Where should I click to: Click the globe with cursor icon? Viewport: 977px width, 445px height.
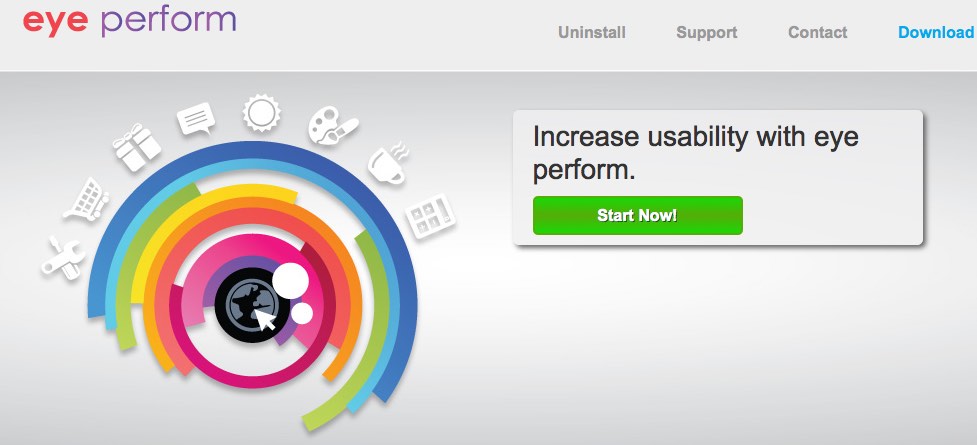252,304
